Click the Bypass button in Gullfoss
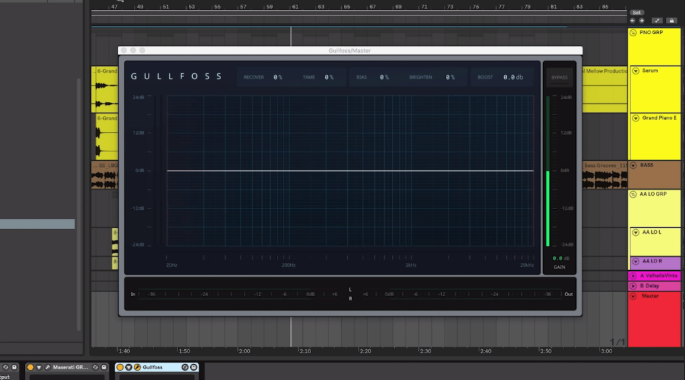This screenshot has height=380, width=685. [x=559, y=77]
